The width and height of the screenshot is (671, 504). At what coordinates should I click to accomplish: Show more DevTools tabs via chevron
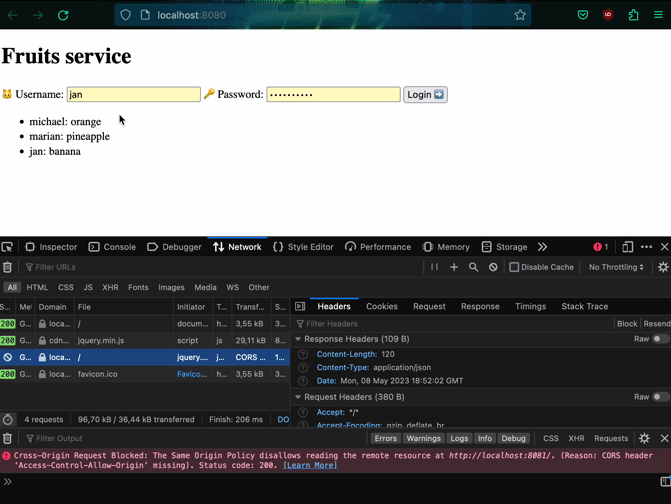(542, 247)
